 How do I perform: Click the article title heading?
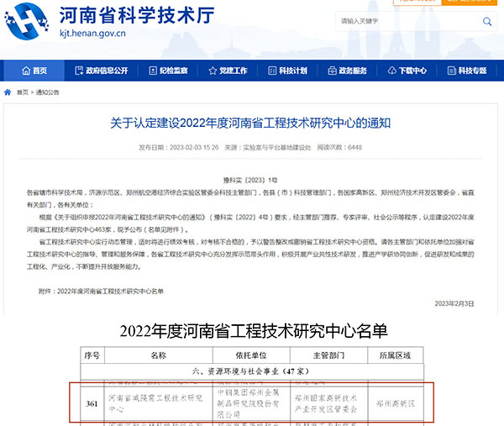pyautogui.click(x=251, y=124)
